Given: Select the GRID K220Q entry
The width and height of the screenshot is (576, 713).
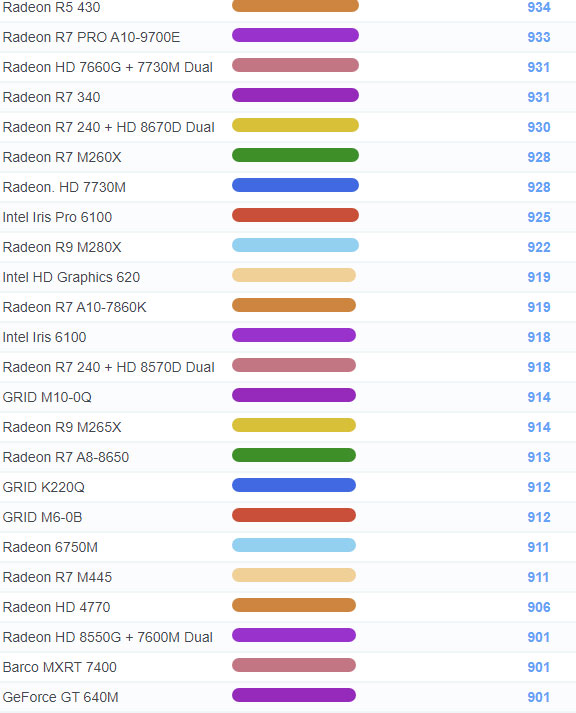Looking at the screenshot, I should pyautogui.click(x=44, y=487).
